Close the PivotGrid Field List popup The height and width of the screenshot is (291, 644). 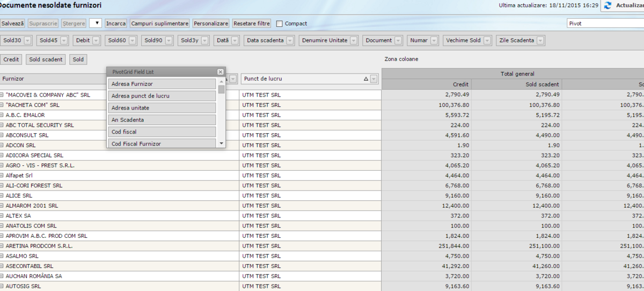pos(220,72)
